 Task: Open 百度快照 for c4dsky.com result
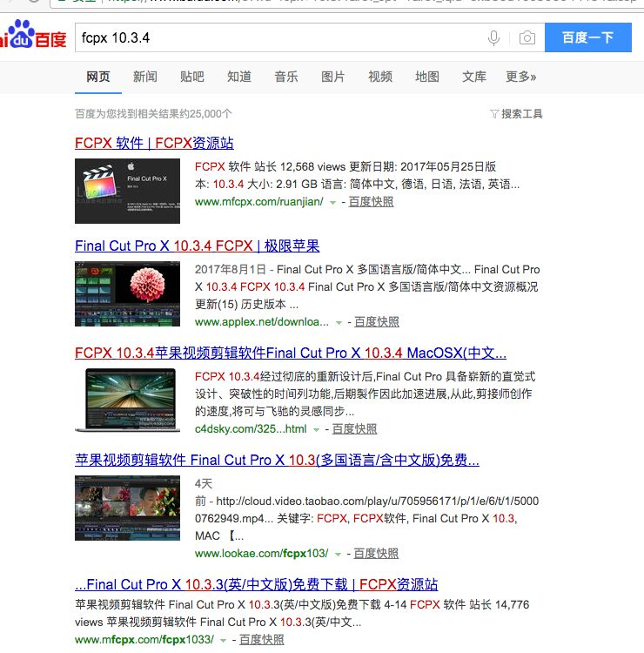tap(354, 429)
